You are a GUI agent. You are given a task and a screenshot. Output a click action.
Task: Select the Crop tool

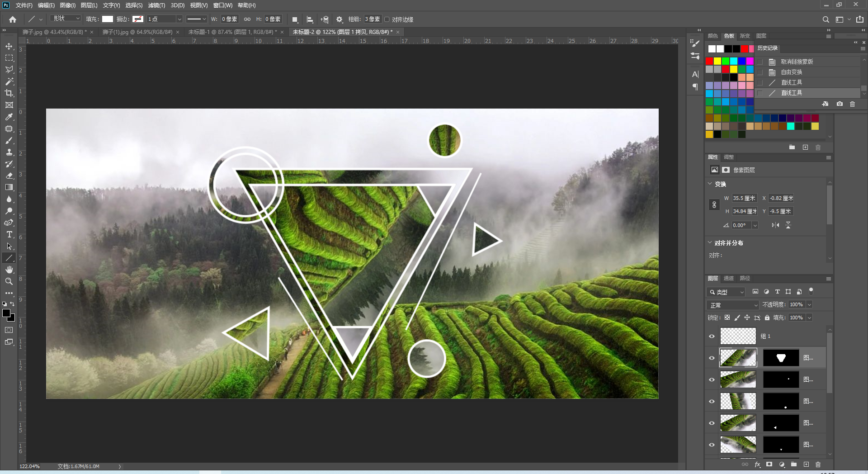coord(9,93)
